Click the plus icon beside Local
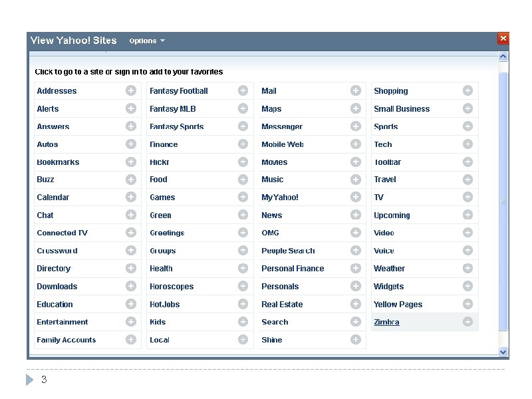Image resolution: width=532 pixels, height=399 pixels. click(x=243, y=340)
